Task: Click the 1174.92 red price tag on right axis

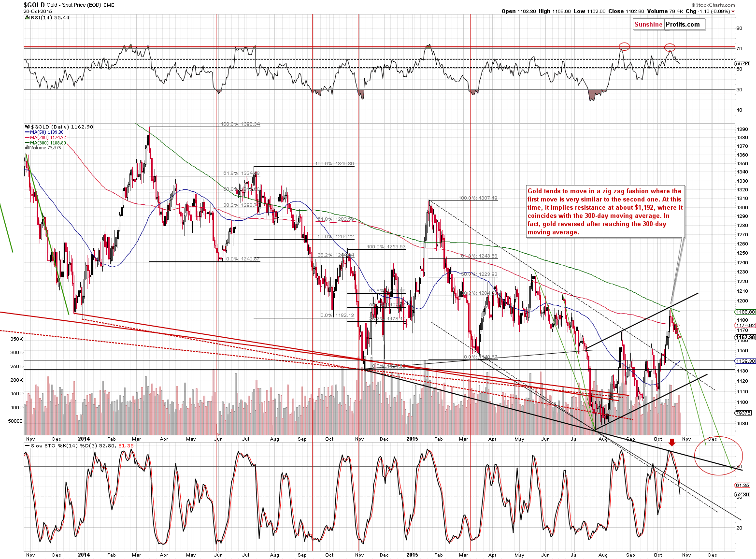Action: (745, 326)
